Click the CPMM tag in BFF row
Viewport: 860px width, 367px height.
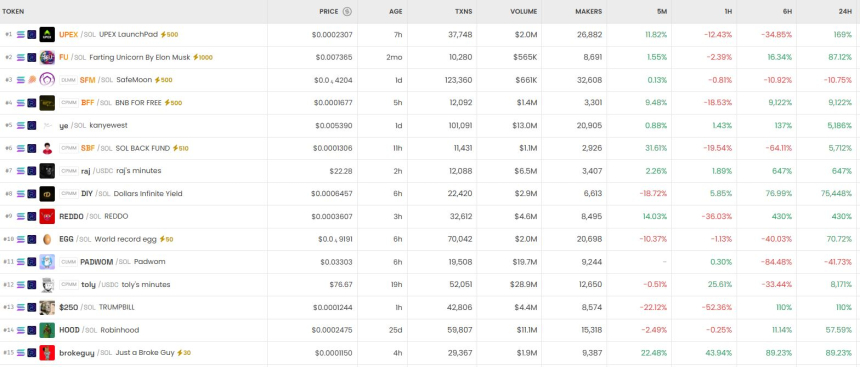point(69,103)
